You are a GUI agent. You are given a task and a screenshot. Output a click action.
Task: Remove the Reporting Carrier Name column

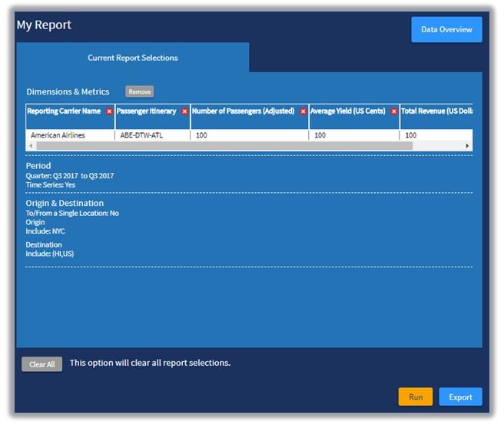coord(109,111)
